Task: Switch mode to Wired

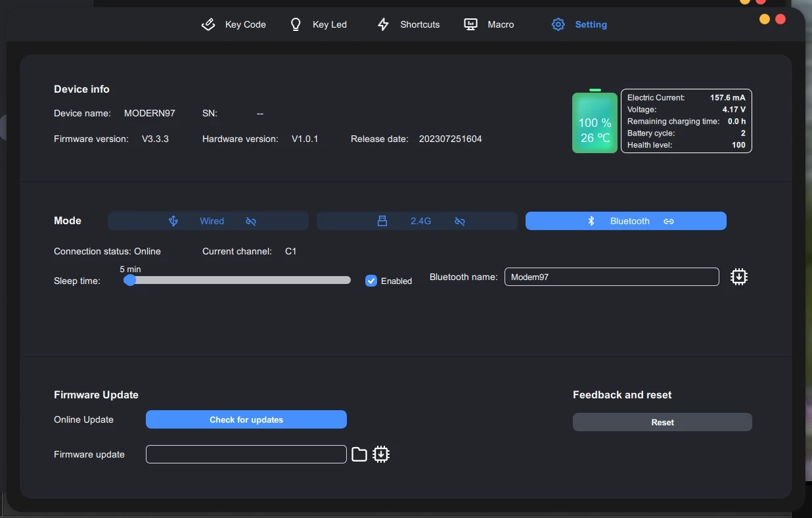Action: click(x=208, y=221)
